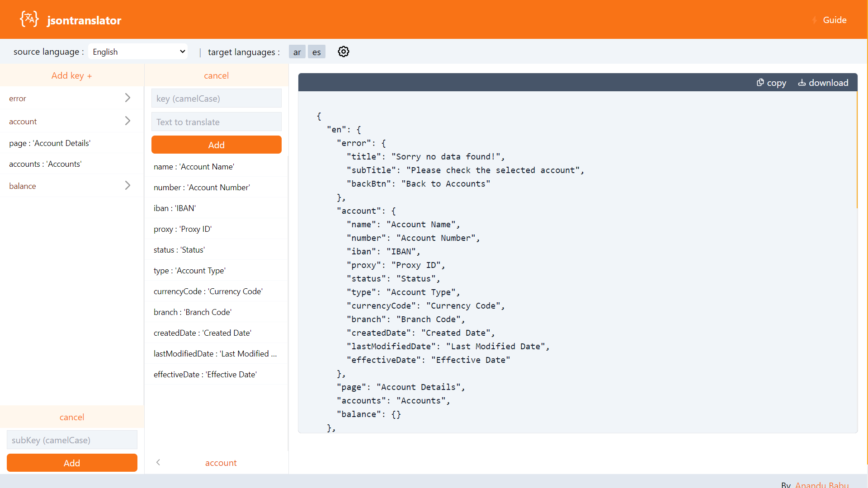Select the balance key row
The width and height of the screenshot is (868, 488).
pyautogui.click(x=72, y=186)
